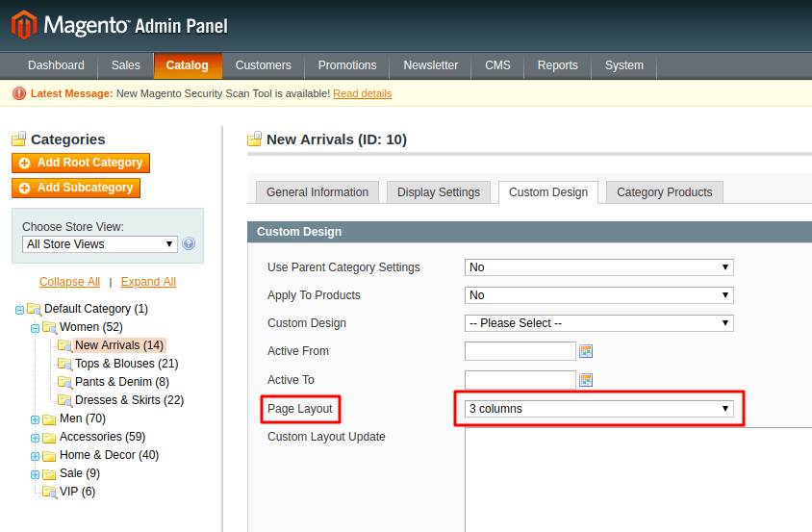Click the Women folder icon
This screenshot has width=812, height=532.
pos(50,327)
